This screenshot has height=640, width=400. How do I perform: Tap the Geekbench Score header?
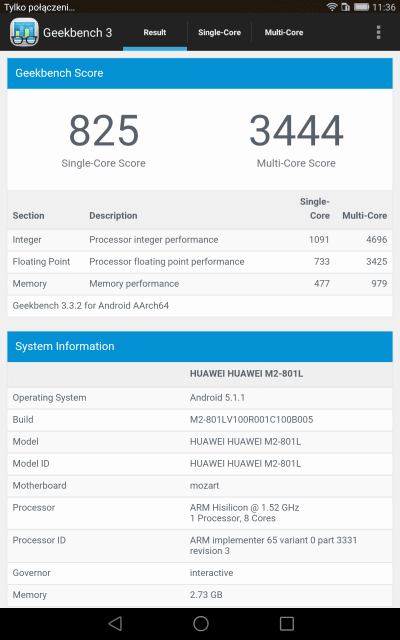coord(200,73)
